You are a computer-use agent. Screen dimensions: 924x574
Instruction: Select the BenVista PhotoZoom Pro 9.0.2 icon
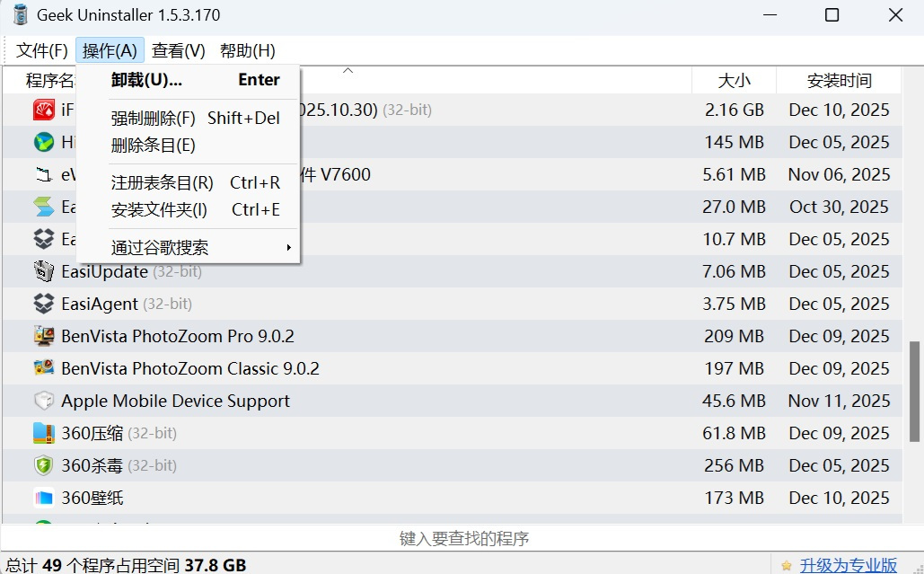43,336
